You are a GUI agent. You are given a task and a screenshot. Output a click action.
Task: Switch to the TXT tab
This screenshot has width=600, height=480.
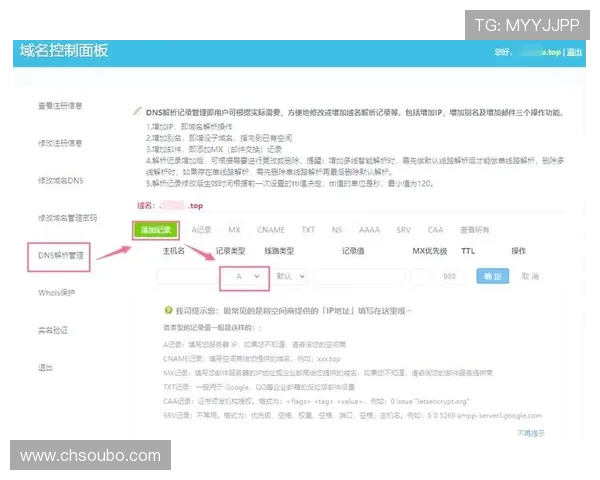point(308,230)
